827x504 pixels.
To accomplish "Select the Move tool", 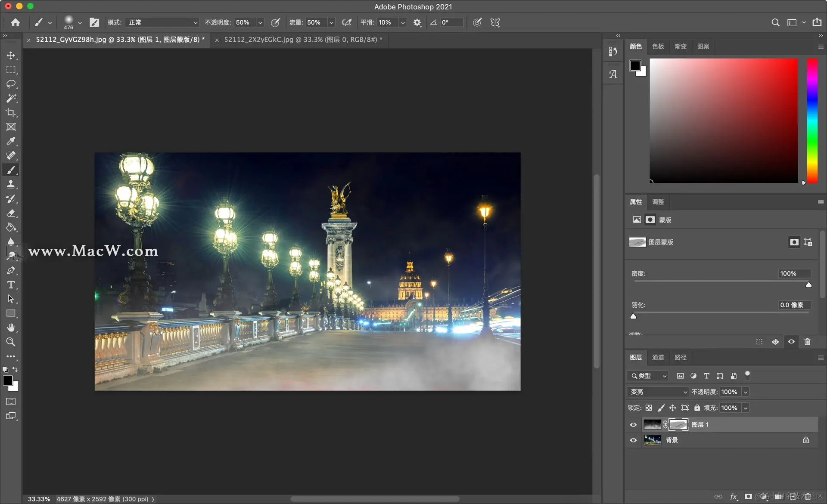I will 11,56.
